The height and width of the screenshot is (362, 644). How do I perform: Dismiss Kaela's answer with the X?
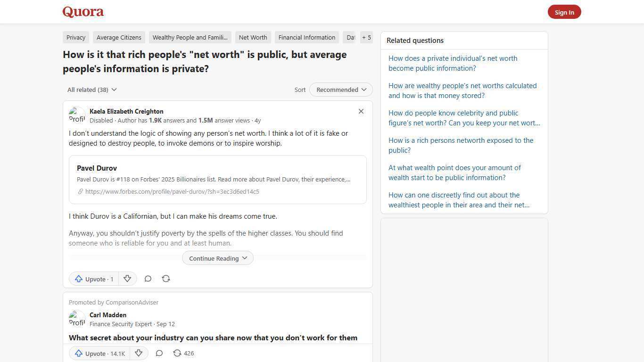pos(361,111)
